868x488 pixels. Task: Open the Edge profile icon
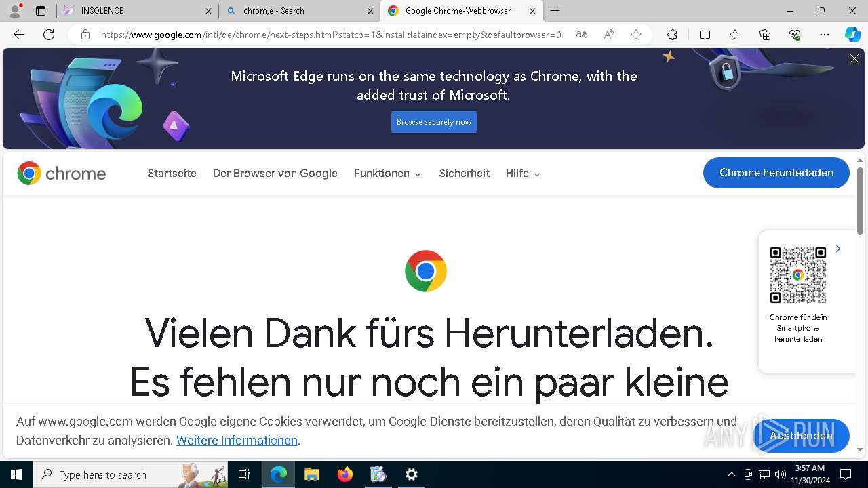coord(15,11)
